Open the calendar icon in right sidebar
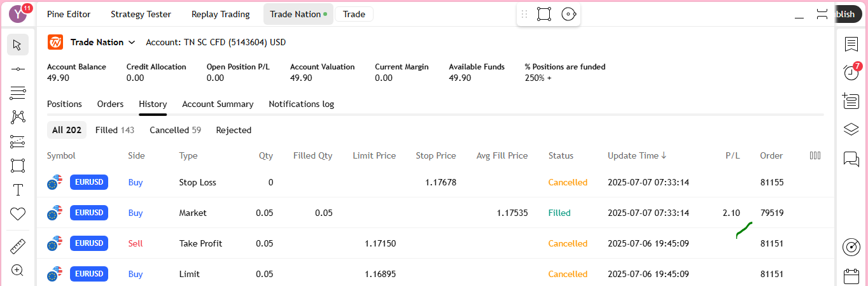The height and width of the screenshot is (286, 868). pyautogui.click(x=851, y=276)
